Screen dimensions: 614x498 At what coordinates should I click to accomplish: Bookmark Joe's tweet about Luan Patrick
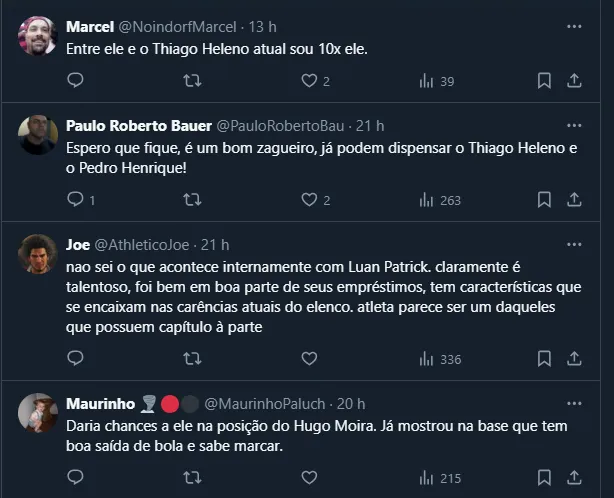[x=544, y=359]
